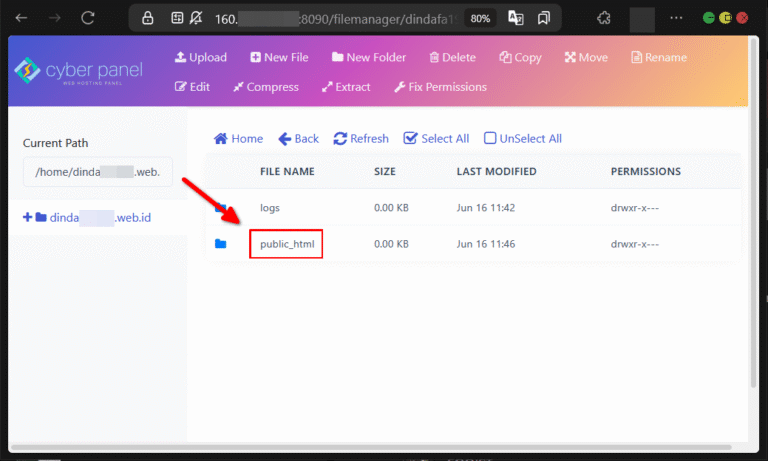Image resolution: width=768 pixels, height=461 pixels.
Task: Open the browser three-dot menu
Action: [676, 18]
